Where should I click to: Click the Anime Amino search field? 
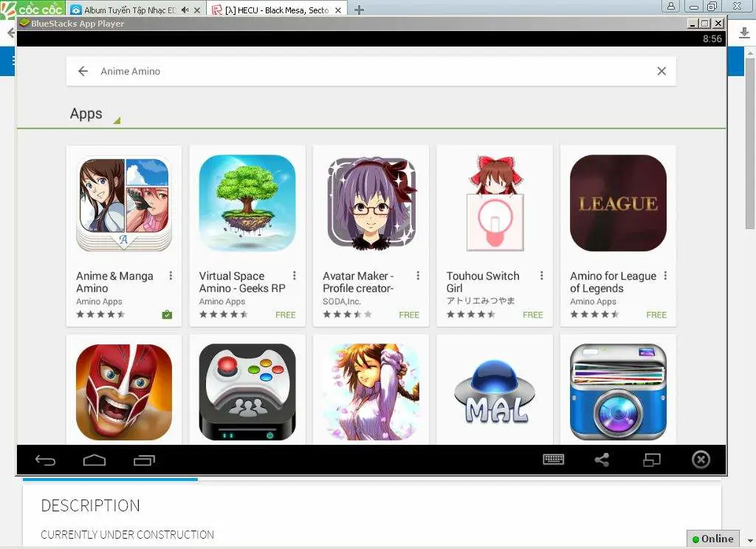point(371,72)
